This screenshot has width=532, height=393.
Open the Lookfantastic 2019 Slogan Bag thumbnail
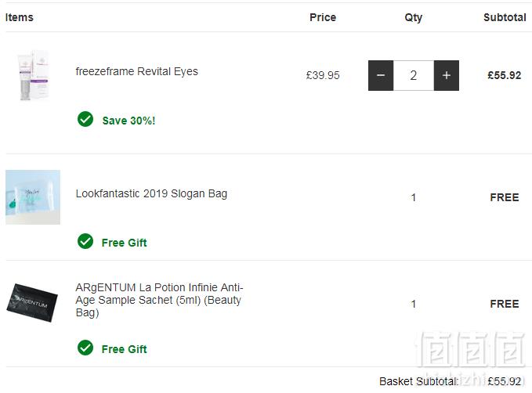[33, 197]
